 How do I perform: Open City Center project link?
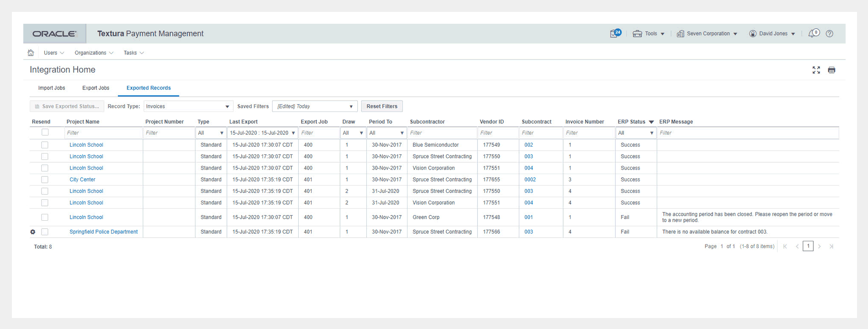click(82, 180)
